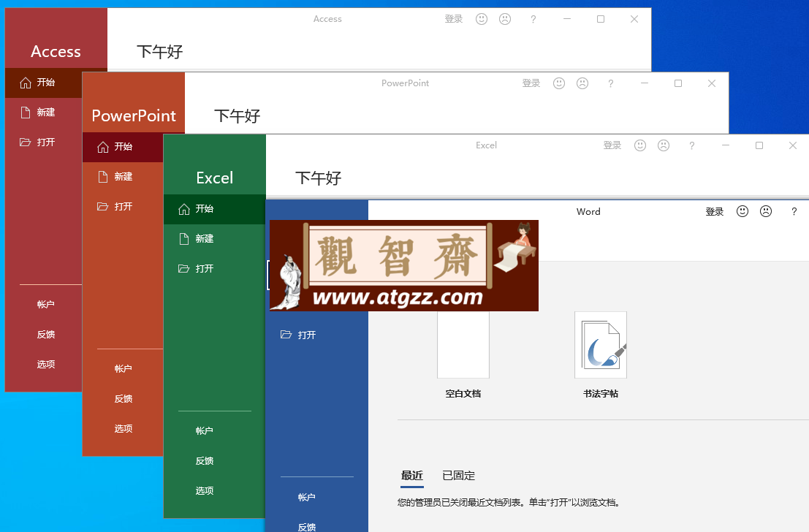Open 选项 (Options) in the PowerPoint window
809x532 pixels.
tap(123, 429)
